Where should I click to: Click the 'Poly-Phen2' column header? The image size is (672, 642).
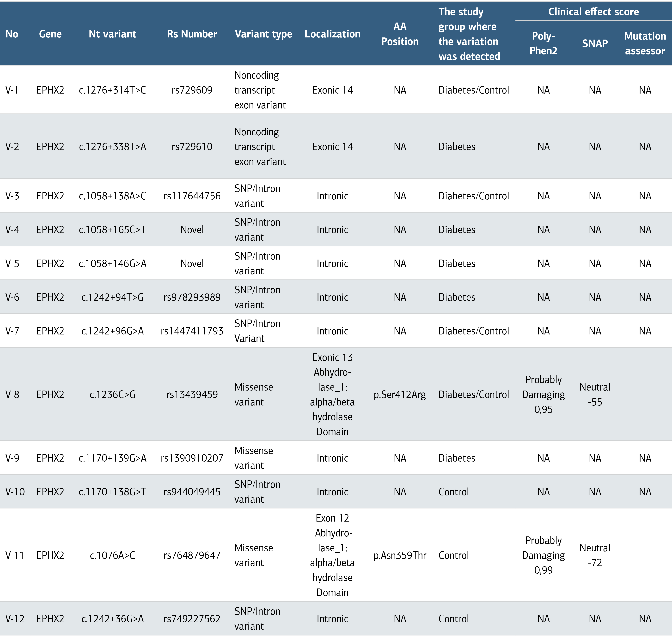(x=543, y=43)
